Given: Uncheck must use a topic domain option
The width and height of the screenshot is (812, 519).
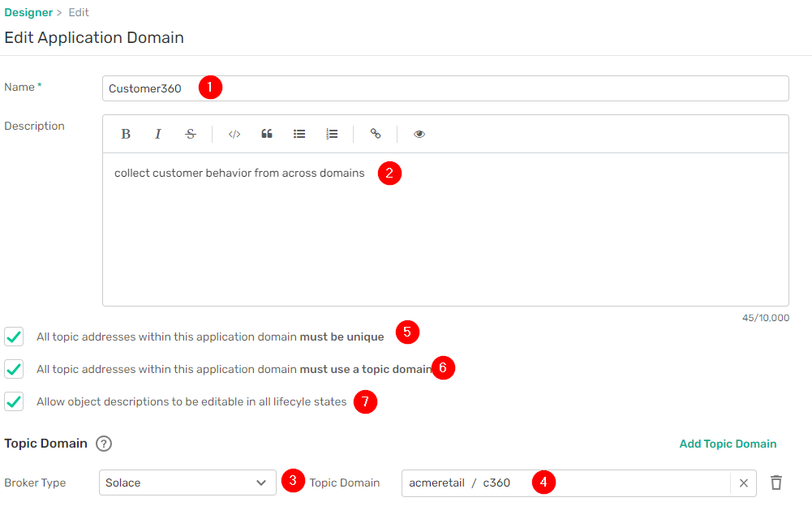Looking at the screenshot, I should [14, 369].
